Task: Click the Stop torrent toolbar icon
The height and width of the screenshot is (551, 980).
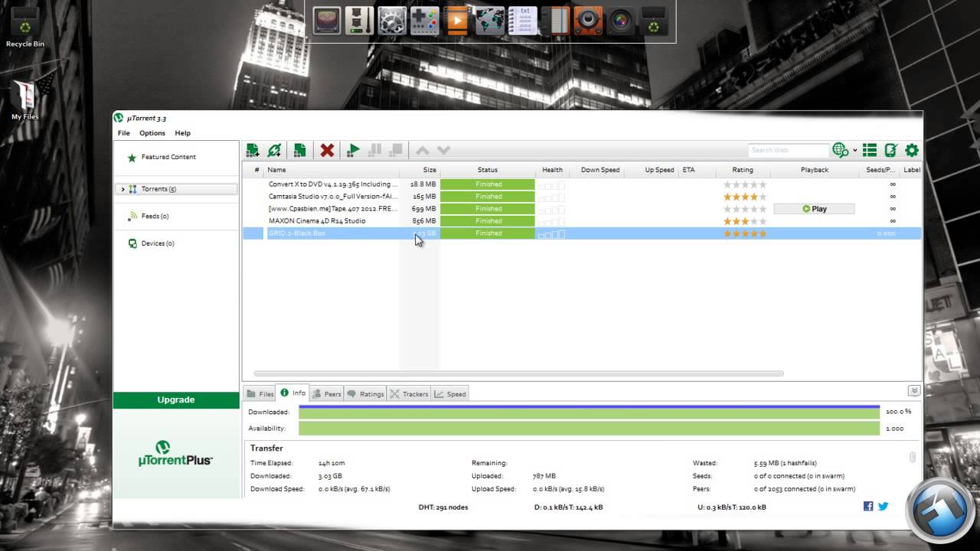Action: click(396, 150)
